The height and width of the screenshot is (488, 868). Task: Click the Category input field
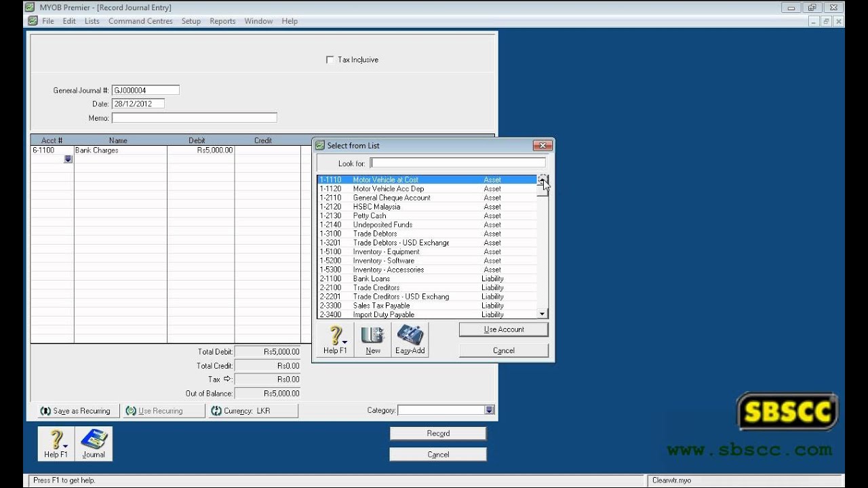tap(441, 410)
